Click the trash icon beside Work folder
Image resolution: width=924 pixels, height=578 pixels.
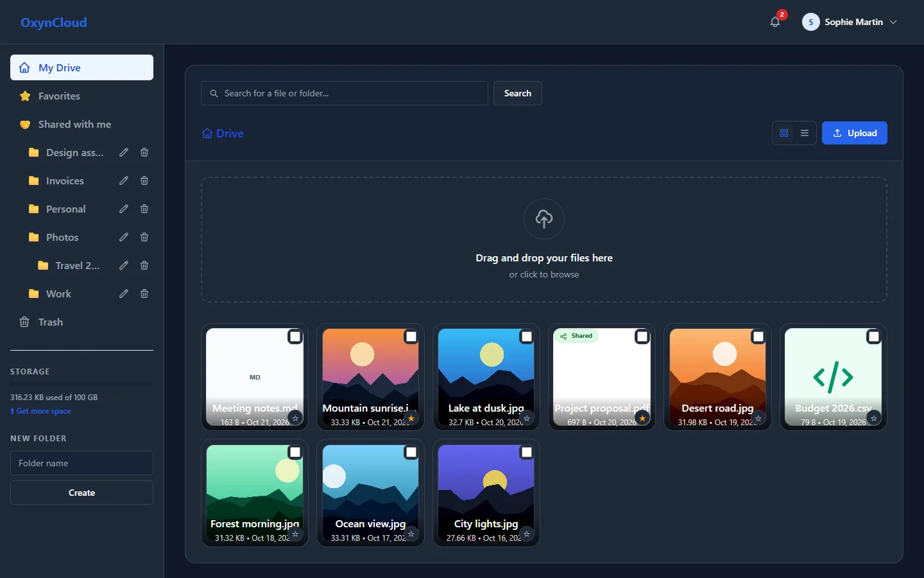click(144, 293)
